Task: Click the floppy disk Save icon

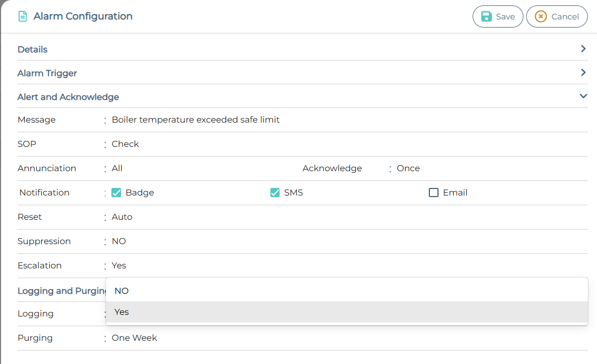Action: (487, 17)
